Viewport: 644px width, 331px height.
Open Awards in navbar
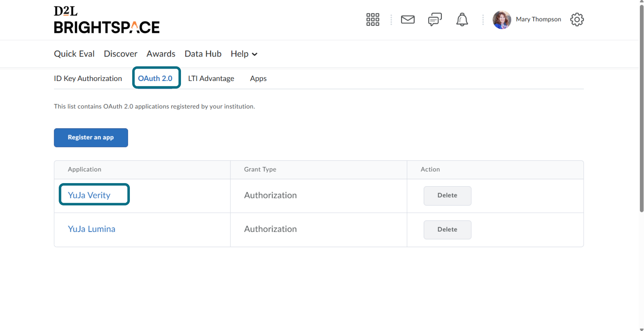coord(161,54)
